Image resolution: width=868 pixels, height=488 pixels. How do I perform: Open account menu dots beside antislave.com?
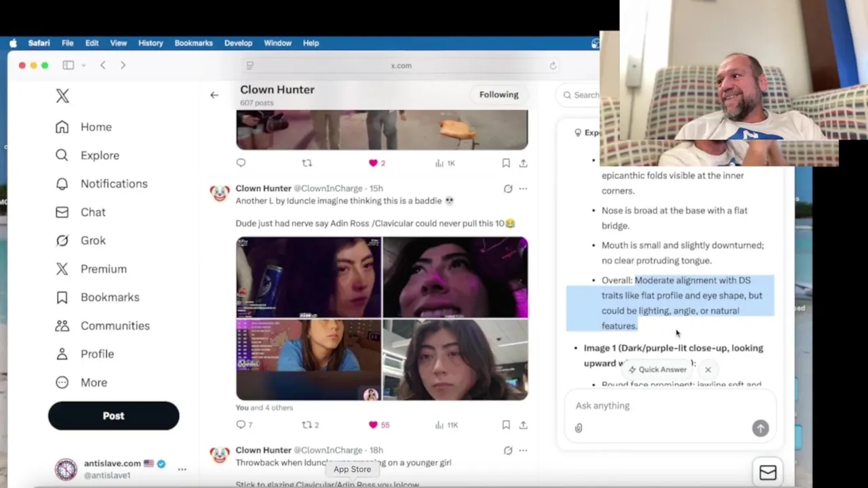tap(182, 469)
